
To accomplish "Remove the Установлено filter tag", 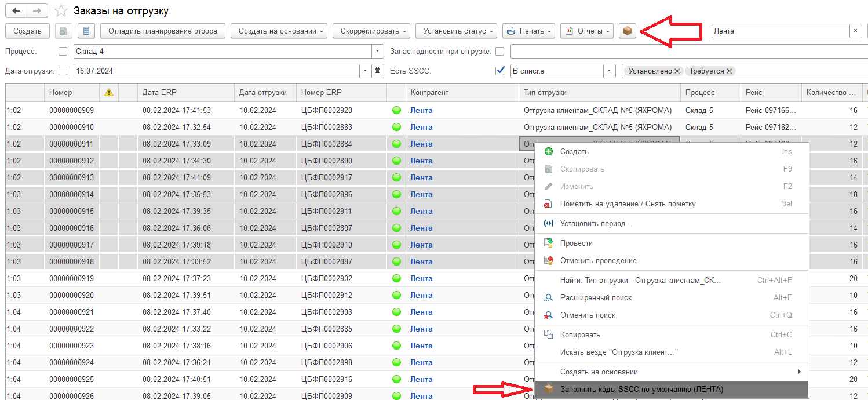I will (x=677, y=71).
